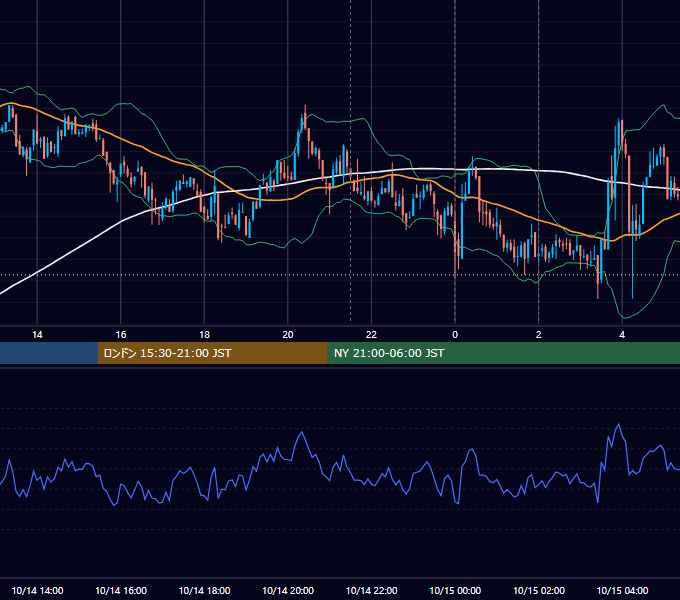Click the 10/14 22:00 time label
This screenshot has height=600, width=680.
click(371, 590)
